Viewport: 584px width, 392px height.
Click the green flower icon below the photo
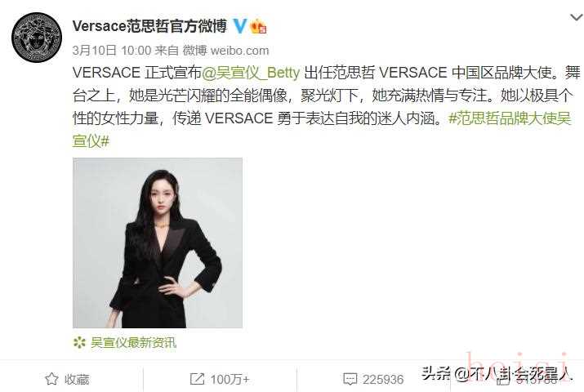coord(79,342)
